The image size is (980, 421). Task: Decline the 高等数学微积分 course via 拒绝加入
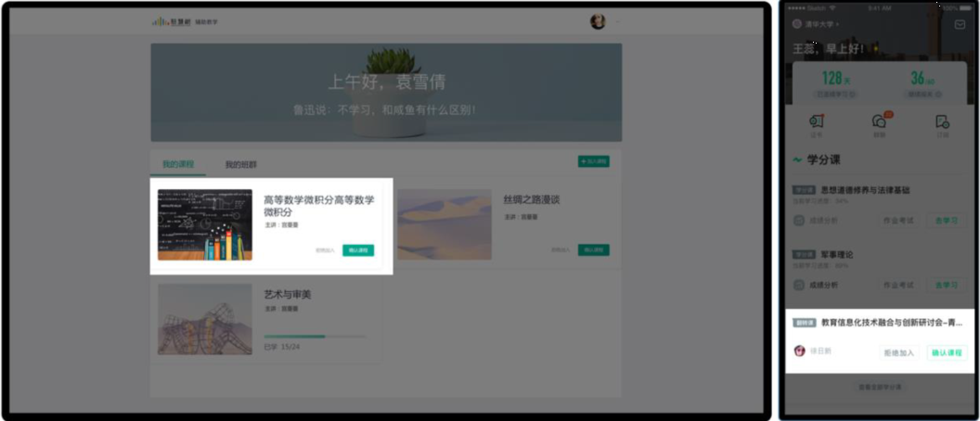point(325,250)
